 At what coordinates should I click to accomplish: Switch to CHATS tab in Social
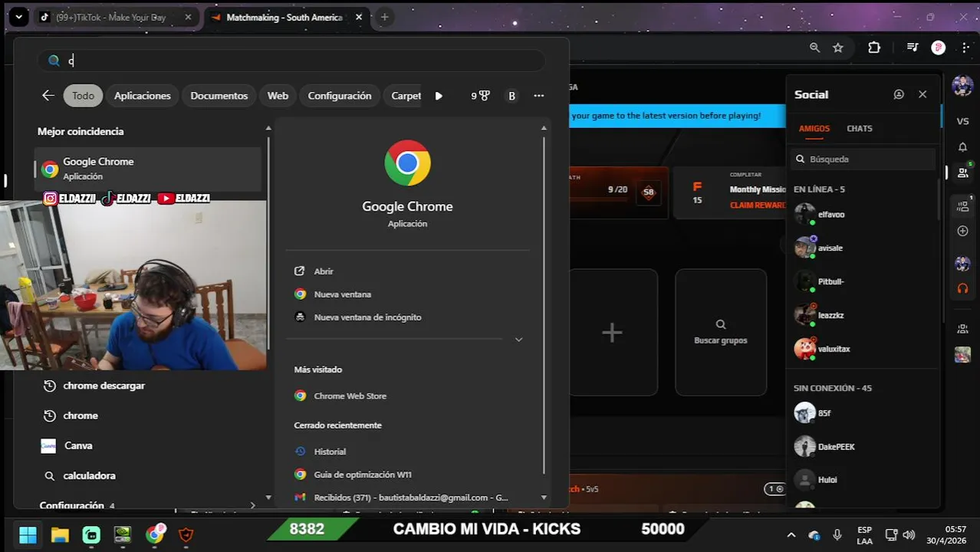860,129
